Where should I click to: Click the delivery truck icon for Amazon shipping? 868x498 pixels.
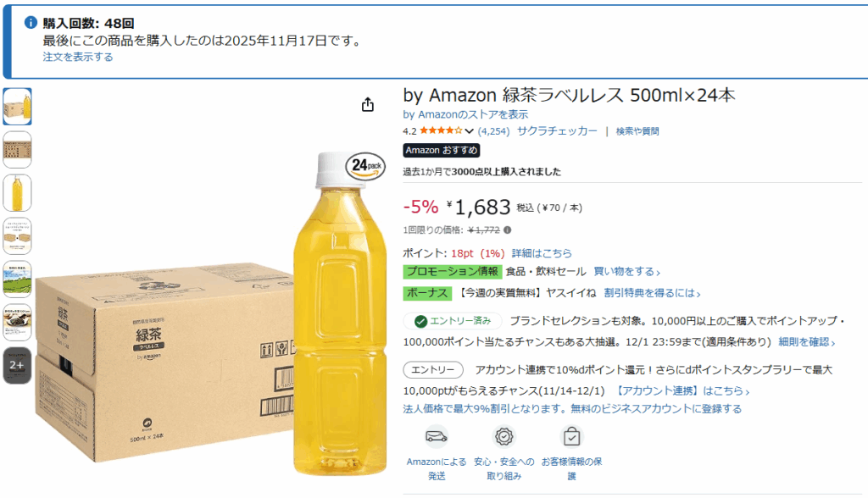[x=437, y=436]
